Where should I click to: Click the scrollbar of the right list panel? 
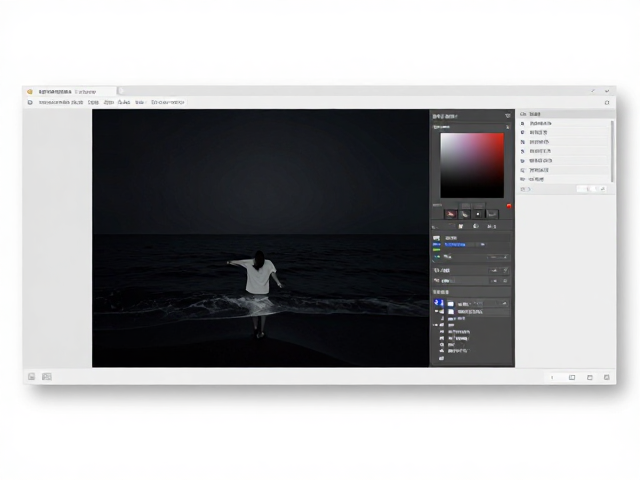tap(612, 151)
